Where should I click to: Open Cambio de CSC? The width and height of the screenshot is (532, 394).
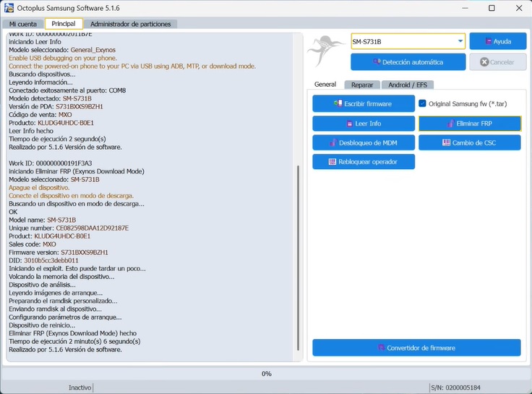[x=470, y=143]
